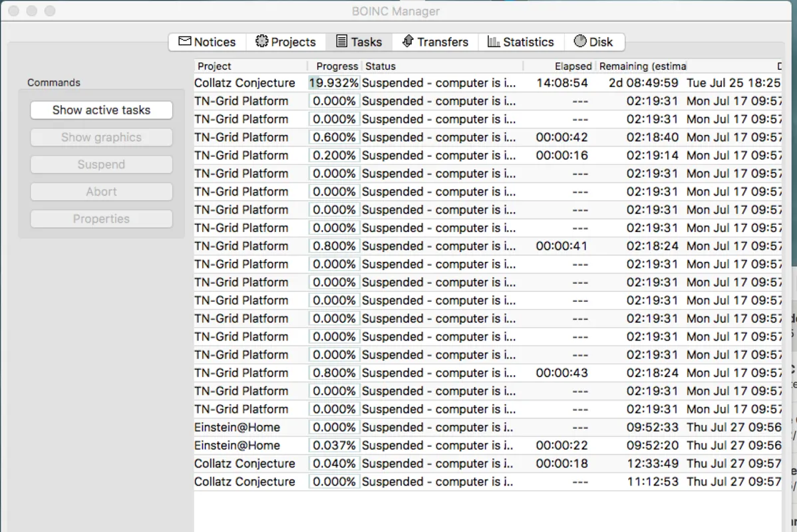Open task Properties button
The width and height of the screenshot is (797, 532).
[x=101, y=219]
